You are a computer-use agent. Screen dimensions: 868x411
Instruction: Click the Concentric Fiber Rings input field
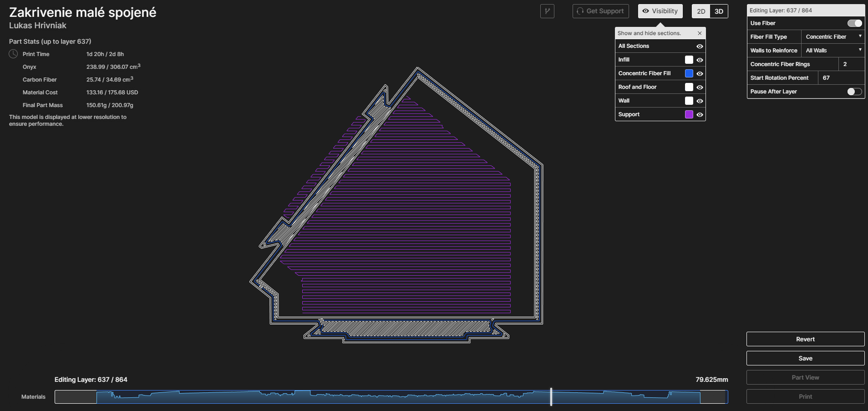pyautogui.click(x=851, y=64)
